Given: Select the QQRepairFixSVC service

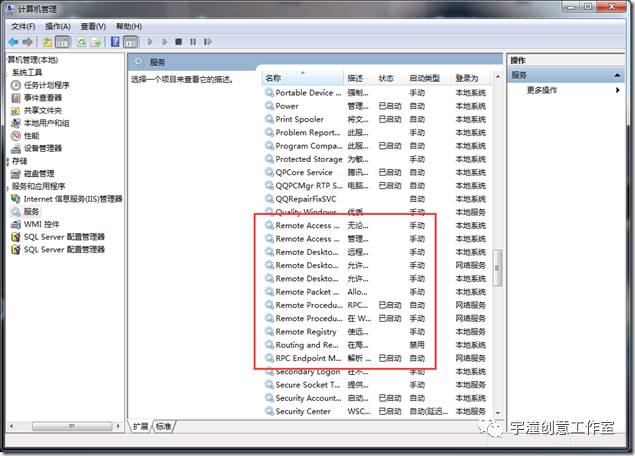Looking at the screenshot, I should coord(377,199).
